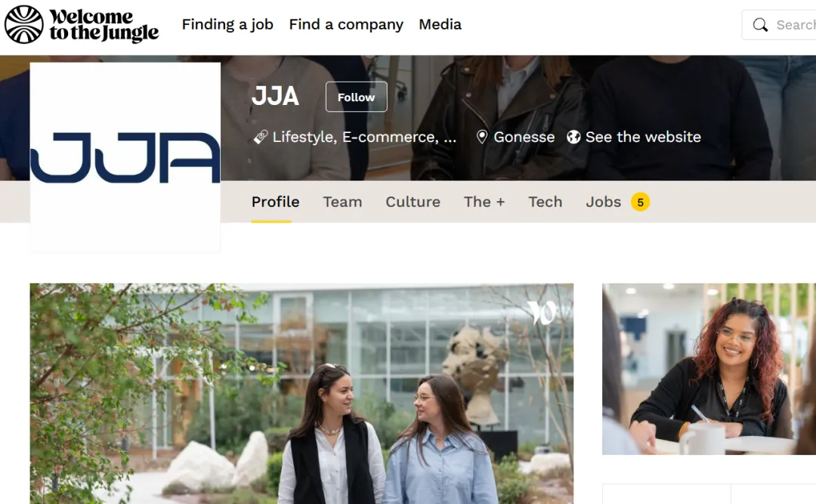Follow the JJA company

(357, 97)
